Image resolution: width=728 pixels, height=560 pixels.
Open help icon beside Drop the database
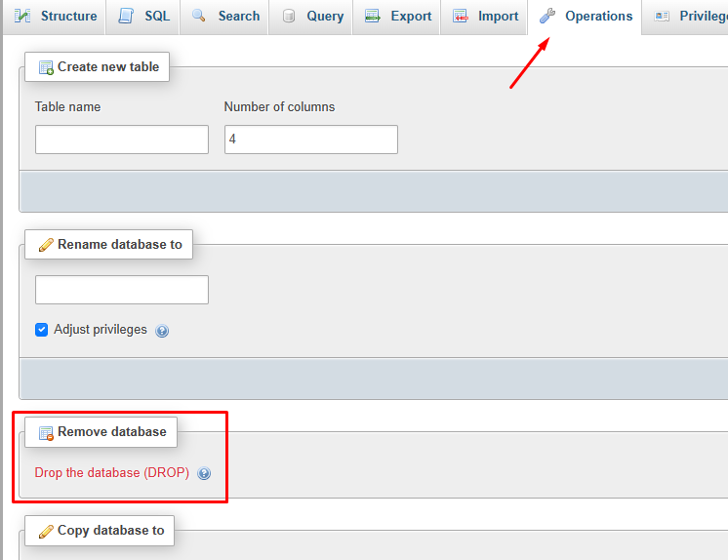click(204, 474)
